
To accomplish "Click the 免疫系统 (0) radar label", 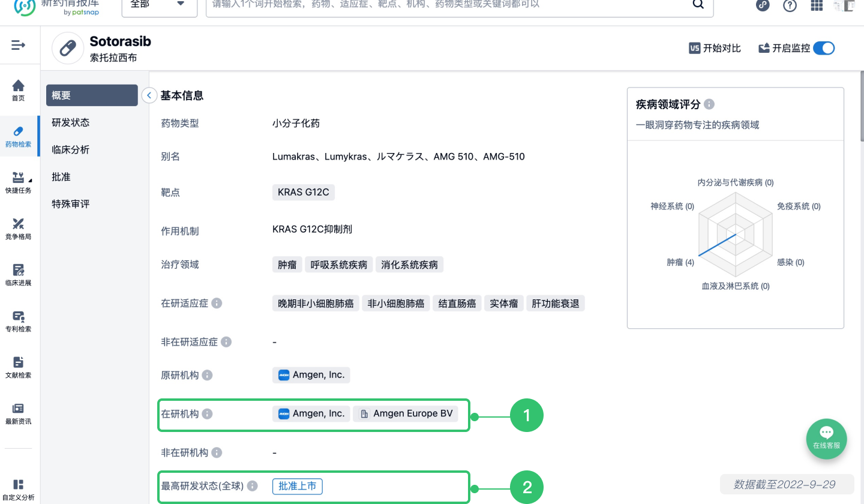I will (799, 206).
